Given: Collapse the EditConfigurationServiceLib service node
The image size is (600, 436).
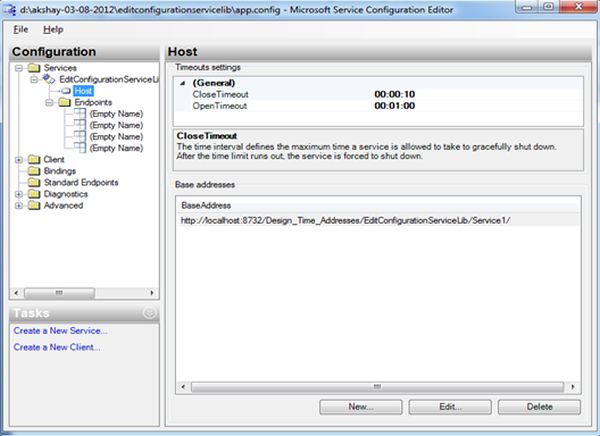Looking at the screenshot, I should click(x=34, y=80).
